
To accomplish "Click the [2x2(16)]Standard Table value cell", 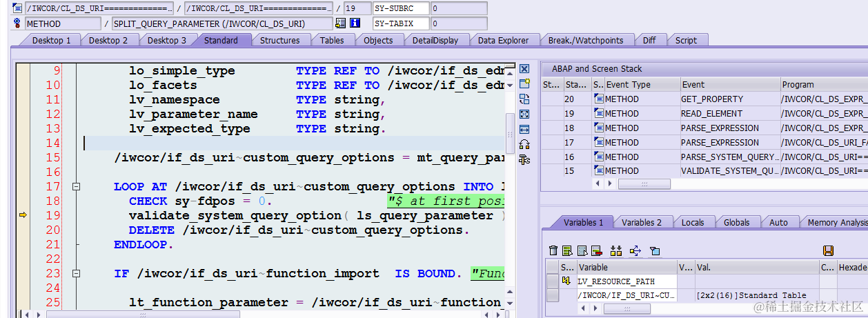I will click(757, 295).
